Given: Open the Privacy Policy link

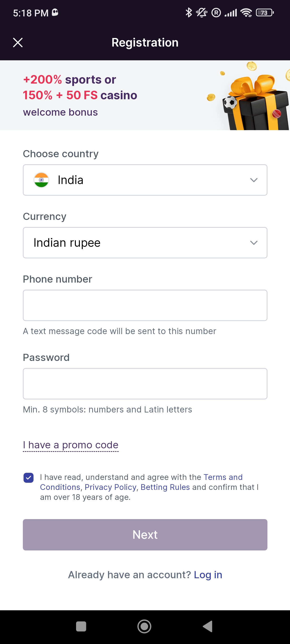Looking at the screenshot, I should pyautogui.click(x=111, y=487).
